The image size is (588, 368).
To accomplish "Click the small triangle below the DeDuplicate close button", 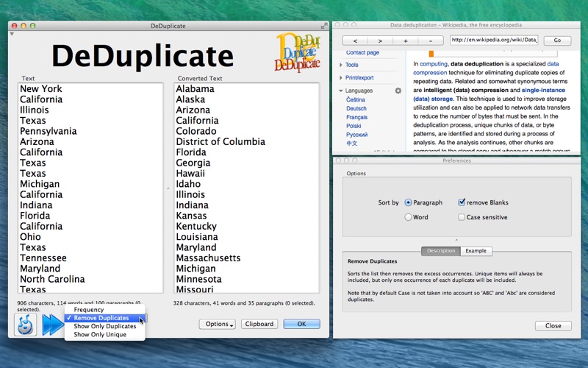I will point(12,34).
